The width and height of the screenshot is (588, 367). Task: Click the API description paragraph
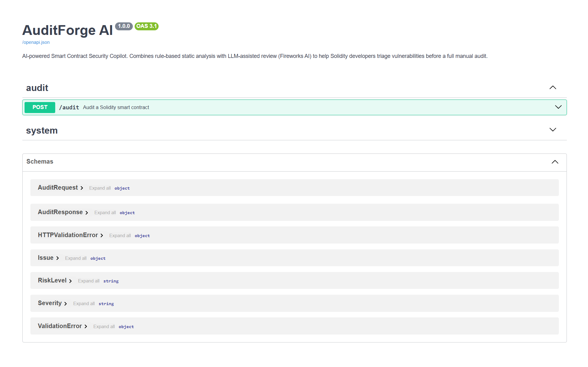coord(255,56)
